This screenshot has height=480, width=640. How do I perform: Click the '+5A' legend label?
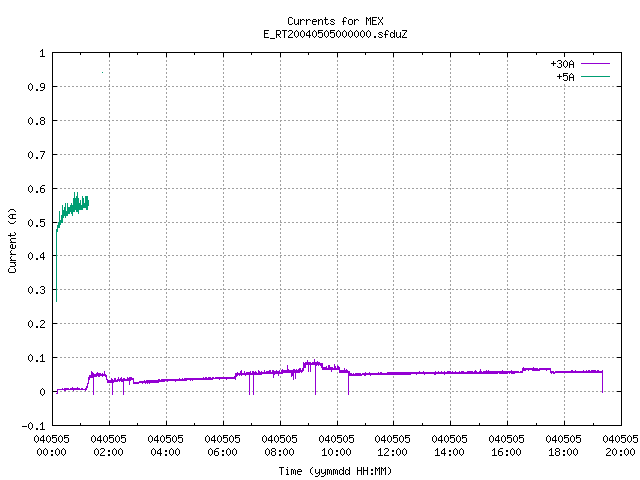tap(565, 77)
